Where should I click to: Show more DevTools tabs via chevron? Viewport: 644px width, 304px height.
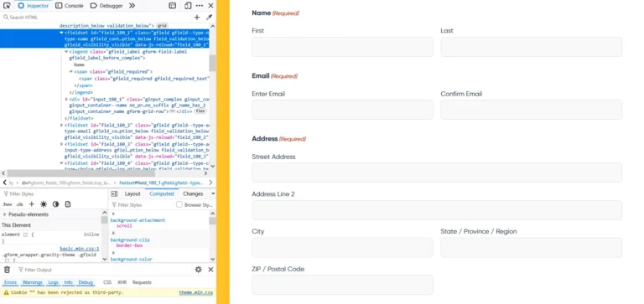(x=132, y=6)
